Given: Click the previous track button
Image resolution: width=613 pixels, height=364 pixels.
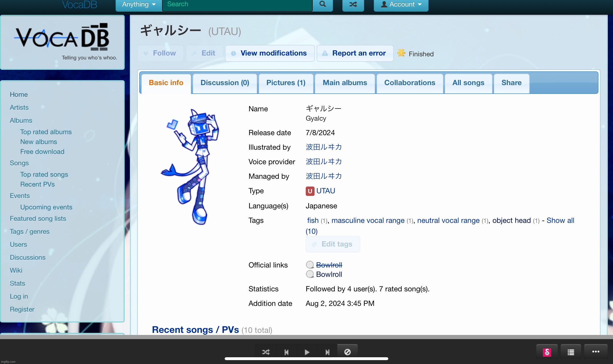Looking at the screenshot, I should click(x=286, y=352).
